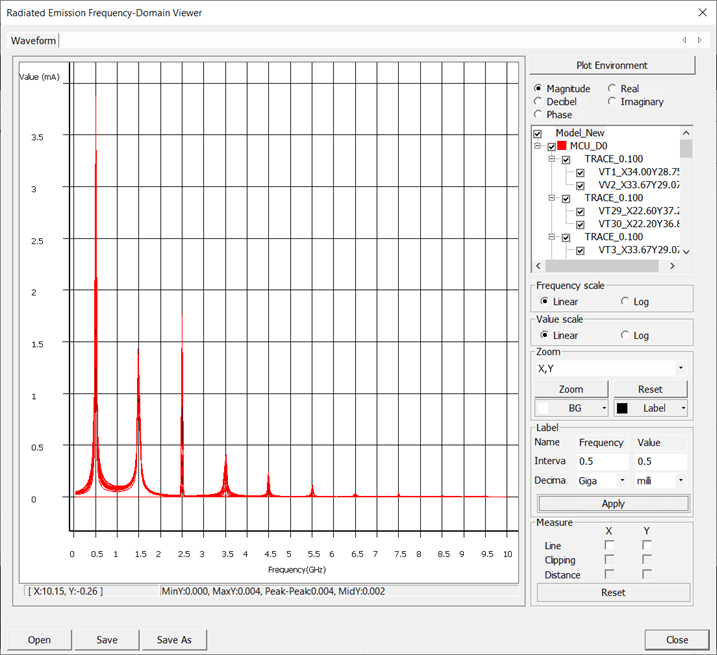This screenshot has width=717, height=655.
Task: Click the Plot Environment button
Action: (x=612, y=66)
